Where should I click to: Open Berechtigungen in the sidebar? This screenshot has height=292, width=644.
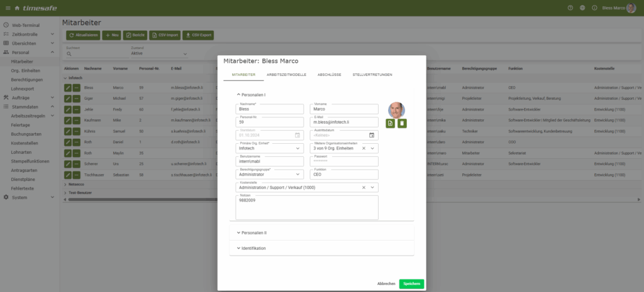[26, 80]
